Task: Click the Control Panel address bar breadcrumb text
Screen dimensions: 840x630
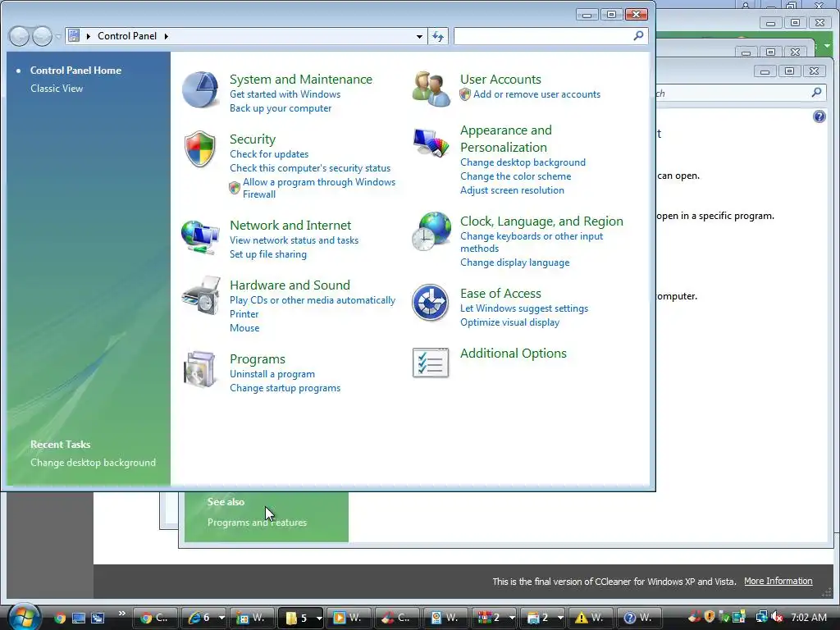Action: click(127, 36)
